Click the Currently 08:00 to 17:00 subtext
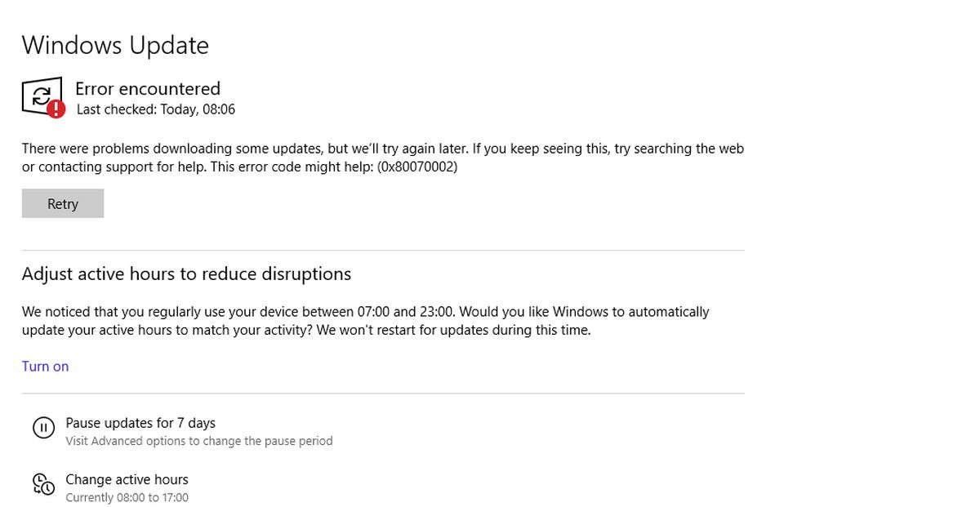This screenshot has width=980, height=507. [127, 497]
